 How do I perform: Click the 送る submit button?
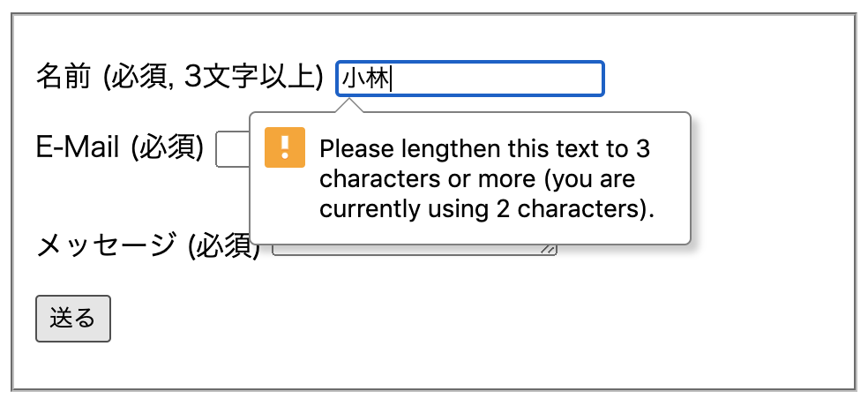pyautogui.click(x=72, y=318)
